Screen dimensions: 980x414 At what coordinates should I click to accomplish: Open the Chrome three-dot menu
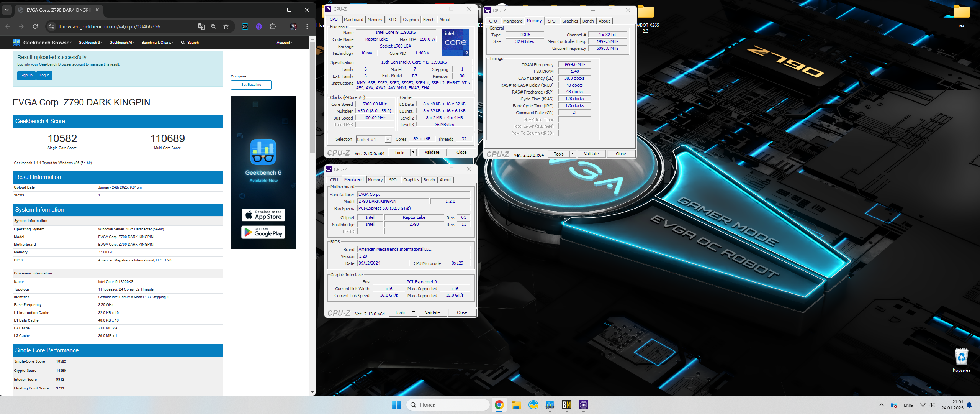pyautogui.click(x=307, y=26)
